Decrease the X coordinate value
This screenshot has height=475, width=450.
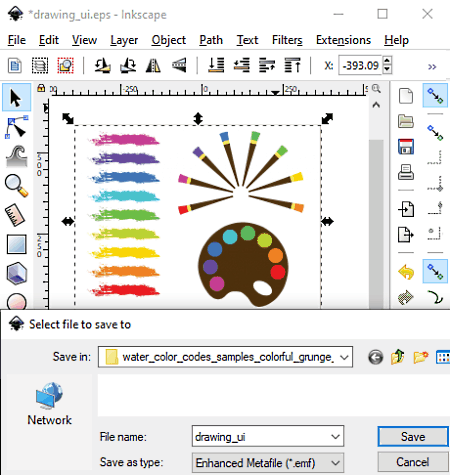[387, 69]
